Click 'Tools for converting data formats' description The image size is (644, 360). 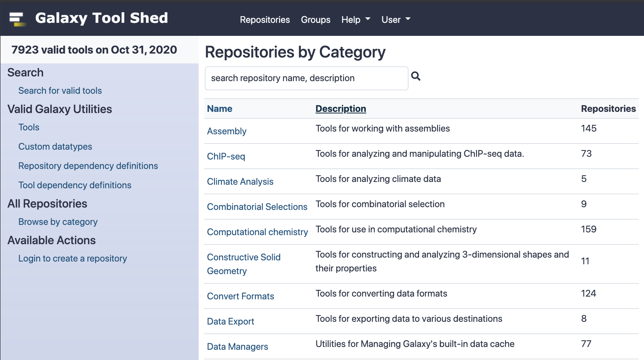click(381, 293)
